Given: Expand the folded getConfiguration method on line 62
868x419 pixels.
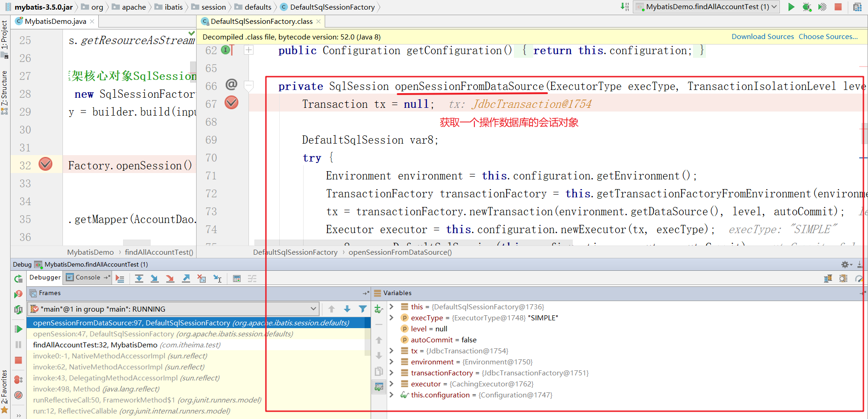Looking at the screenshot, I should click(248, 50).
